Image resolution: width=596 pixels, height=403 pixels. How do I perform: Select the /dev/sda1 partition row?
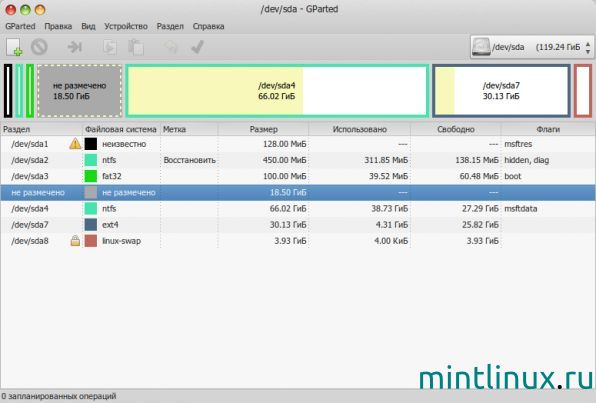298,144
